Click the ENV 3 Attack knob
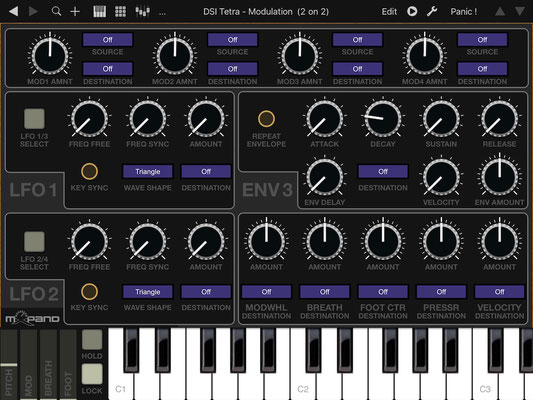This screenshot has width=533, height=400. click(x=325, y=119)
